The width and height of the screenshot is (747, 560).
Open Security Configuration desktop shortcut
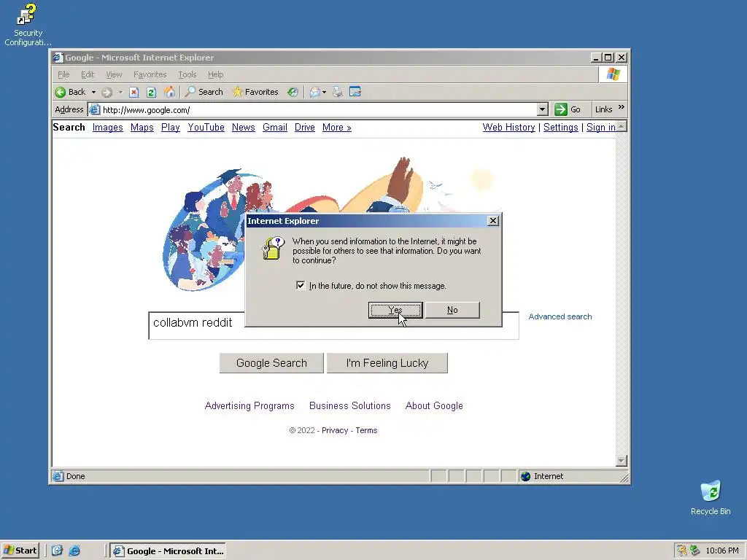click(28, 24)
